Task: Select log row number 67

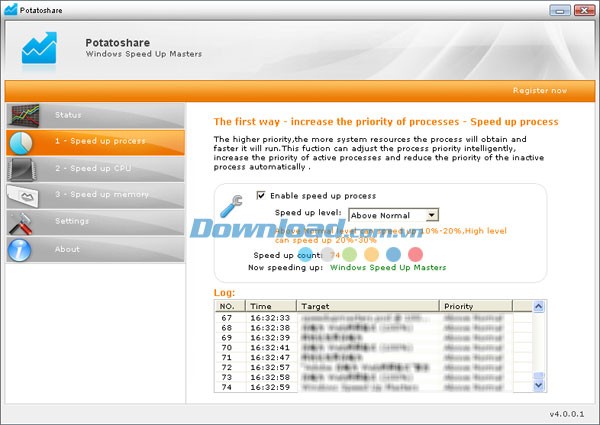Action: pyautogui.click(x=373, y=318)
